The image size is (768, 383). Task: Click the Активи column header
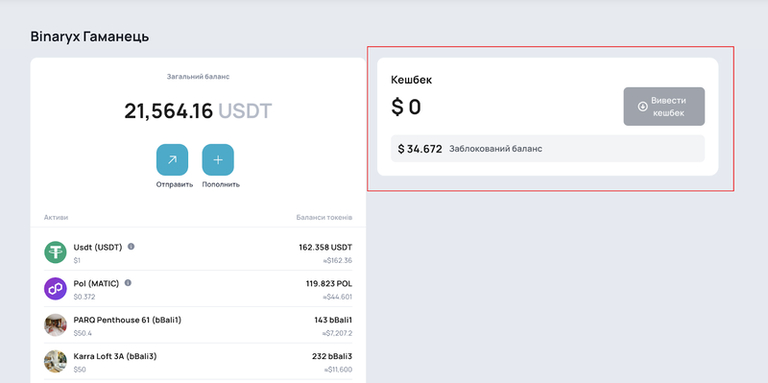(x=56, y=217)
